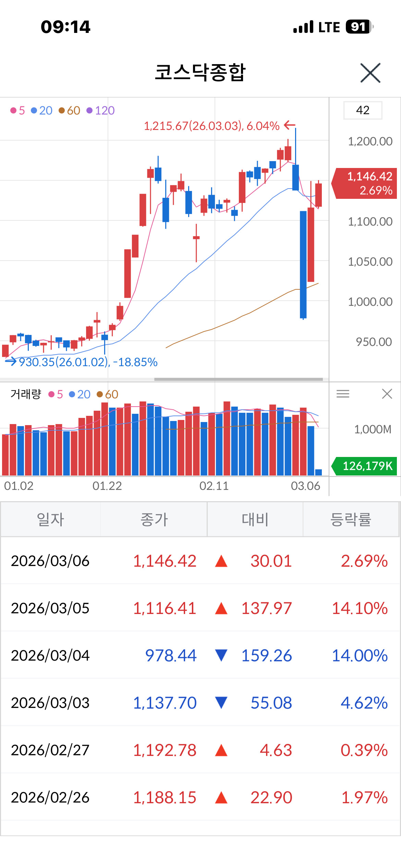The height and width of the screenshot is (868, 401).
Task: Tap the high price arrow 1,215.67 marker
Action: (219, 126)
